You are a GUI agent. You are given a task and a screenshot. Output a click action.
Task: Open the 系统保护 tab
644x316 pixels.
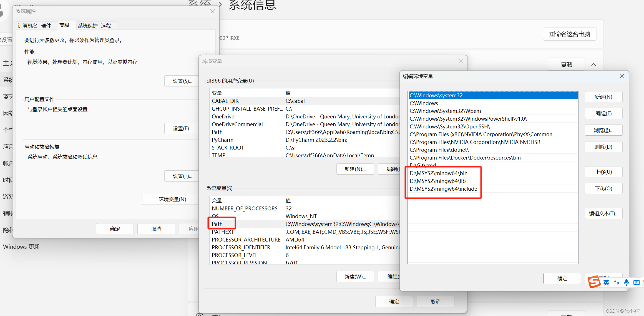click(x=87, y=26)
